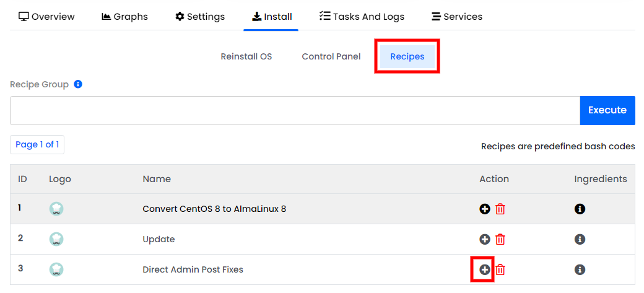
Task: Open the Tasks And Logs tab
Action: click(x=362, y=17)
